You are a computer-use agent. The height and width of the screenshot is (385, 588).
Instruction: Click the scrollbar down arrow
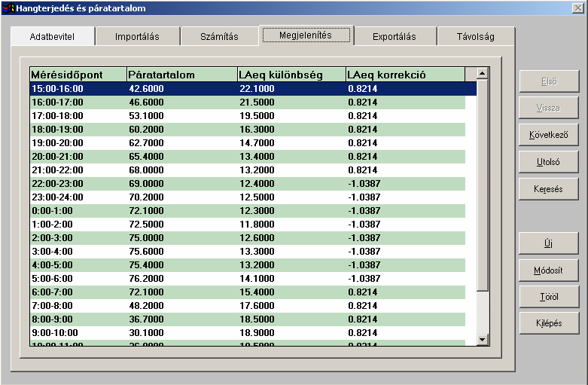click(483, 340)
